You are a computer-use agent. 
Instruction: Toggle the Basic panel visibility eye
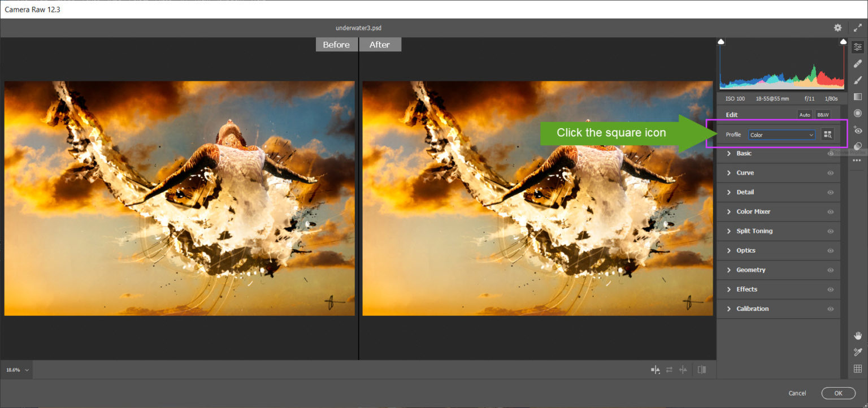click(831, 153)
